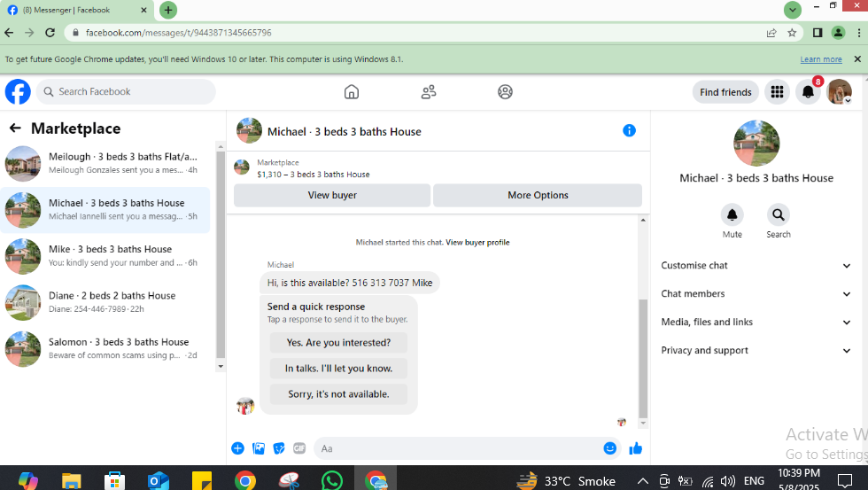The height and width of the screenshot is (490, 868).
Task: Click the More Options button
Action: pos(538,195)
